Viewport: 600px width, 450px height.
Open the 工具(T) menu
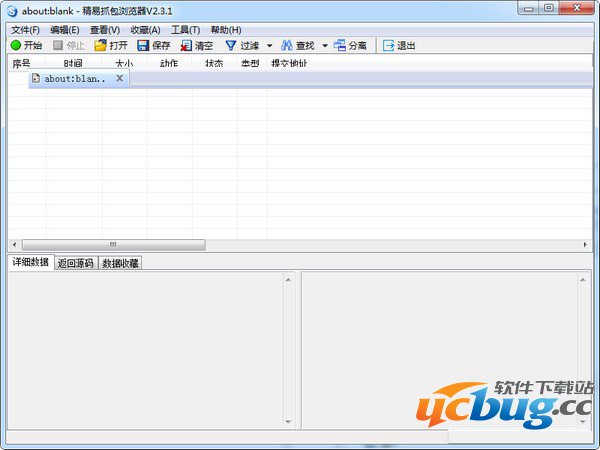point(185,30)
